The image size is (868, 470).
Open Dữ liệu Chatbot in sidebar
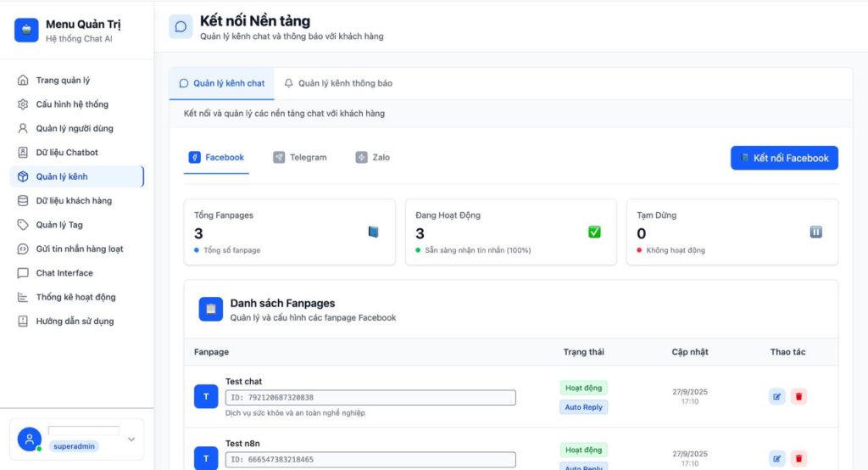(x=66, y=153)
